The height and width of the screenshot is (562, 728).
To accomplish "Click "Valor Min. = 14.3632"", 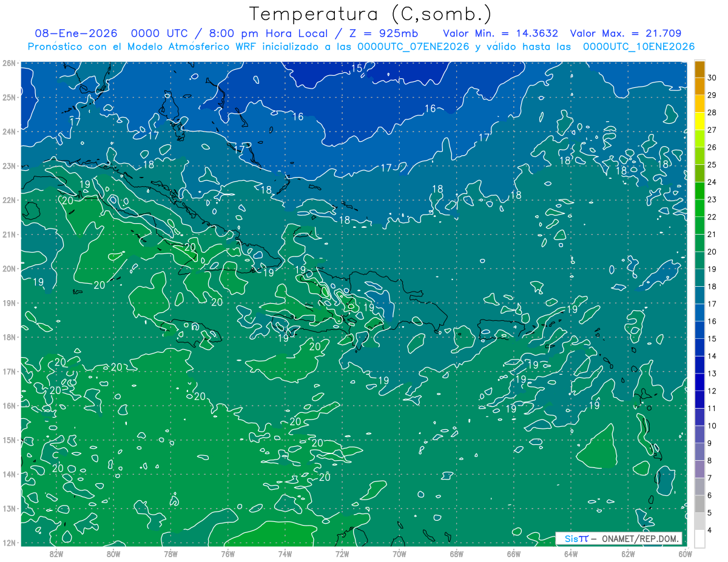I will click(501, 33).
